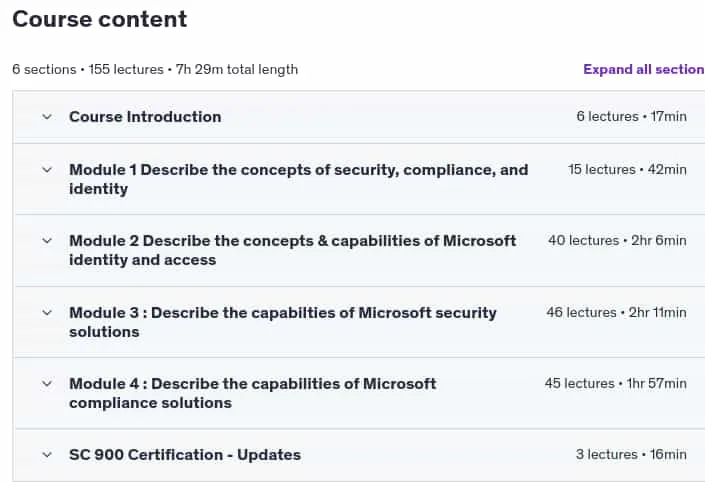Image resolution: width=705 pixels, height=482 pixels.
Task: Click the 40 lectures 2hr 6min label
Action: tap(617, 241)
